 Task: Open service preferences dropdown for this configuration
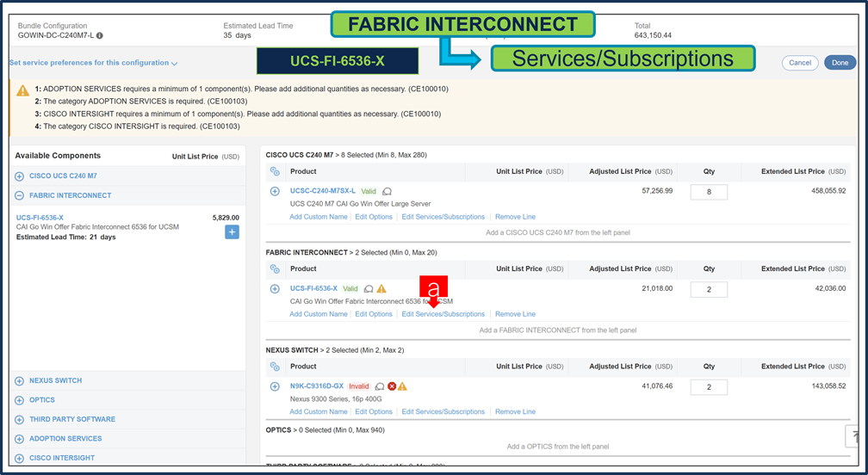point(93,63)
